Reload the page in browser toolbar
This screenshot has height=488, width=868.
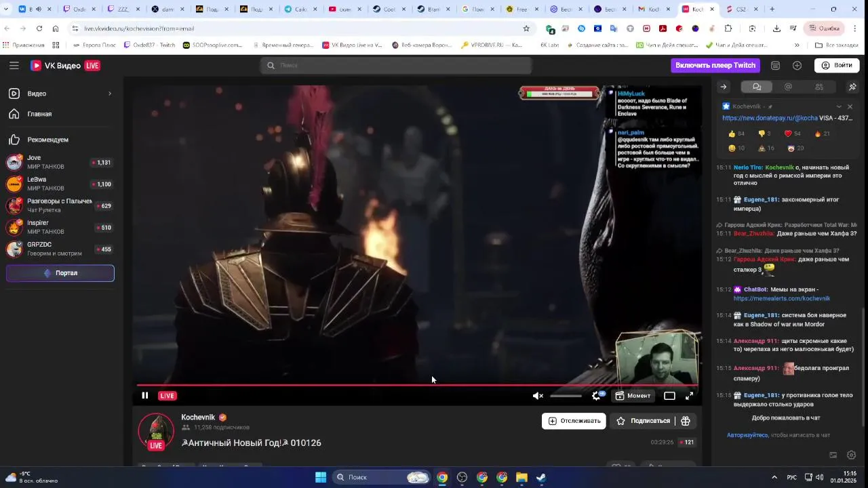pyautogui.click(x=39, y=28)
